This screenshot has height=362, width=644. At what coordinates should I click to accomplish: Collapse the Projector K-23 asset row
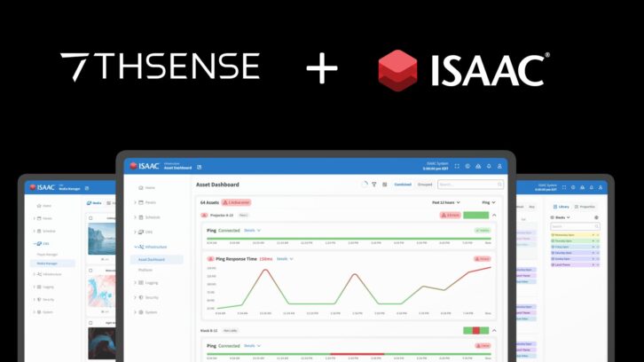(494, 215)
